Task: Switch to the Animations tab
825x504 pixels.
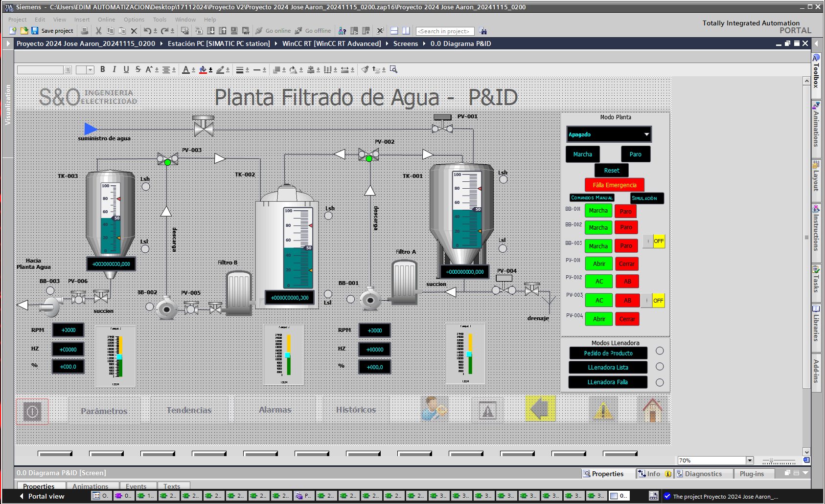Action: coord(92,486)
